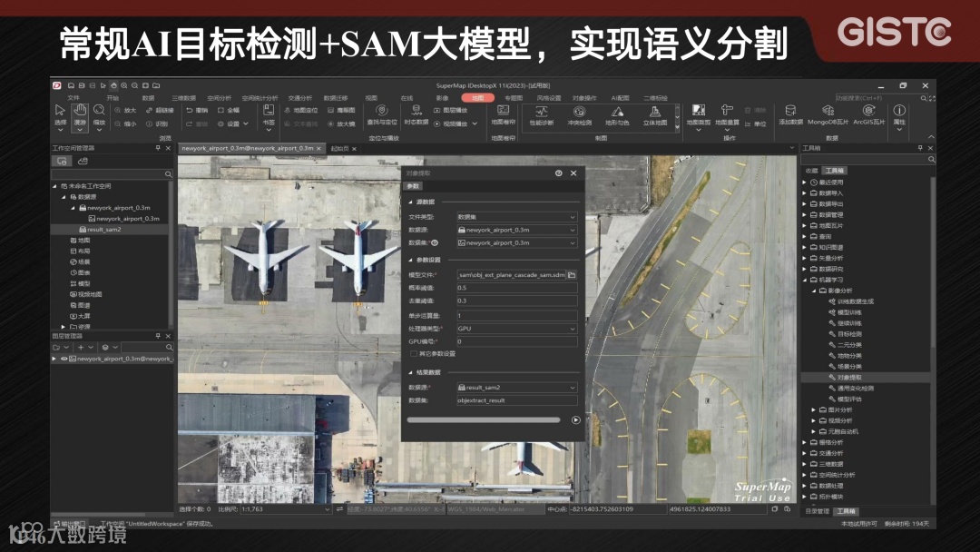This screenshot has width=980, height=552.
Task: Run the object extraction with play button
Action: (x=575, y=420)
